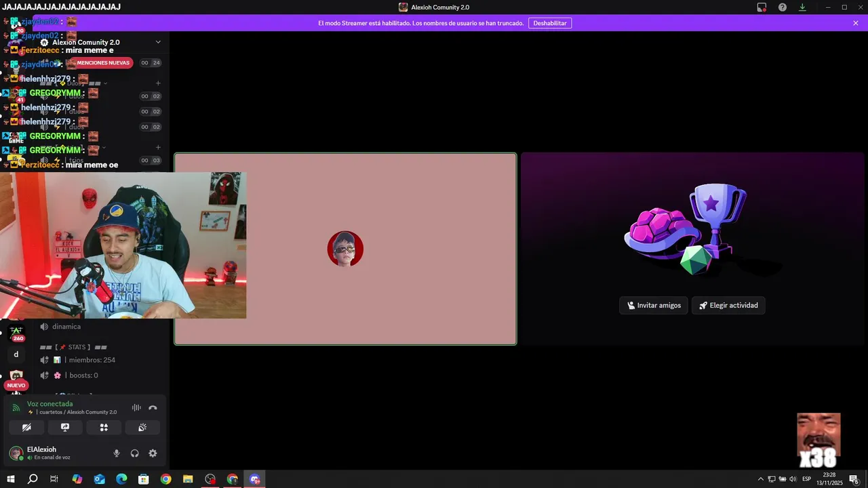This screenshot has width=868, height=488.
Task: Expand Alexioh Comunity 2.0 server menu
Action: click(x=158, y=42)
